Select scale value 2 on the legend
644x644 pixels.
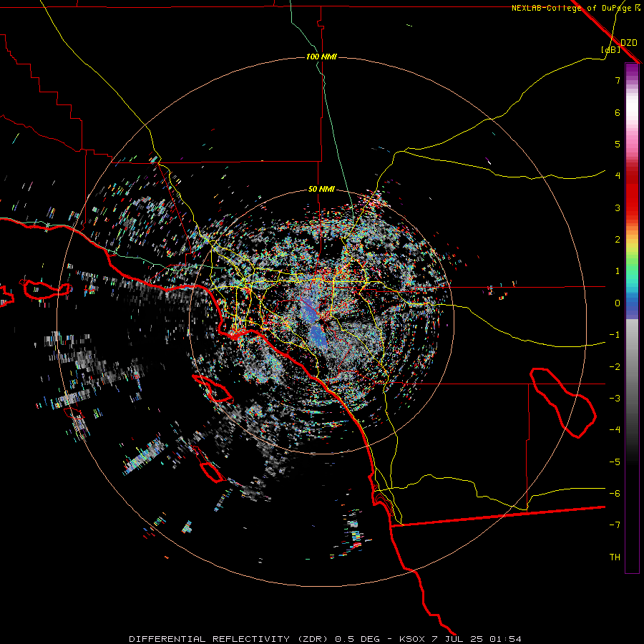click(618, 240)
